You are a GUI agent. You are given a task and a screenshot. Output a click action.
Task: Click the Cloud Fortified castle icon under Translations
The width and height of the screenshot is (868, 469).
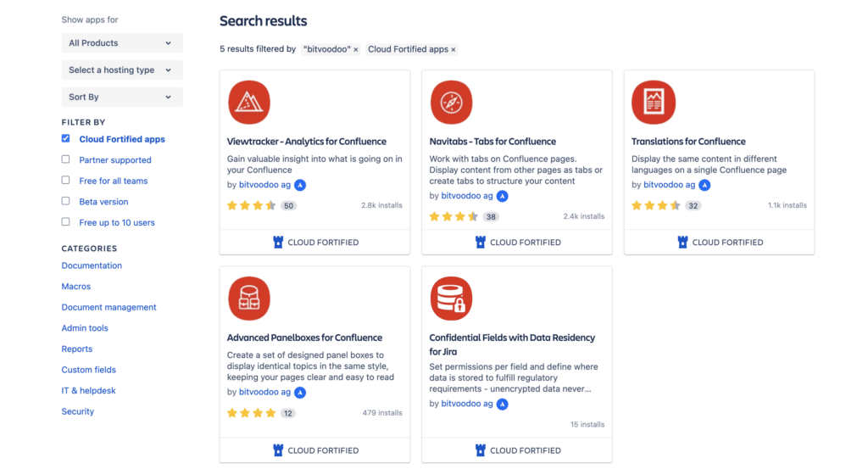pos(682,242)
